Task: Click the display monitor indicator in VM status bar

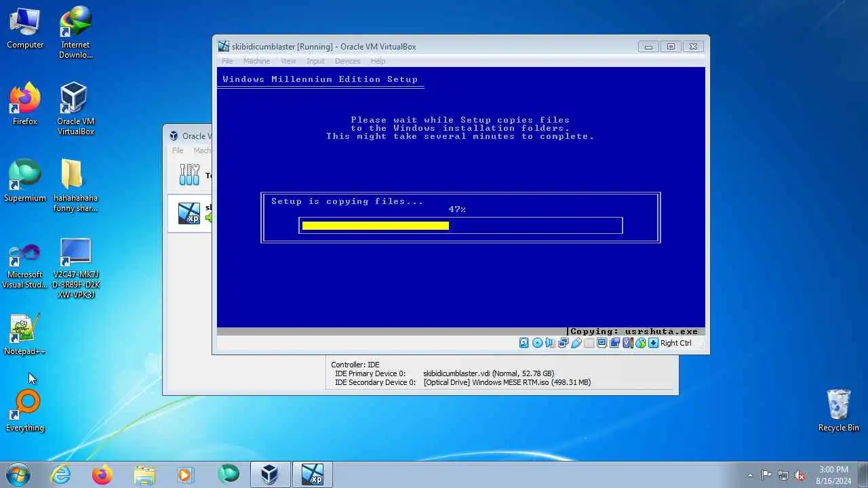Action: 601,343
